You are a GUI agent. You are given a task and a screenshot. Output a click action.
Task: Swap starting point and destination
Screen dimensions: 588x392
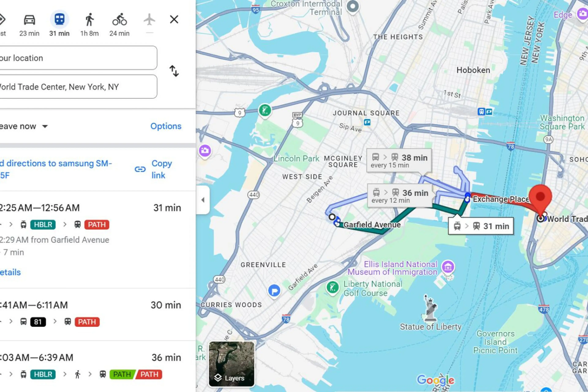[174, 71]
